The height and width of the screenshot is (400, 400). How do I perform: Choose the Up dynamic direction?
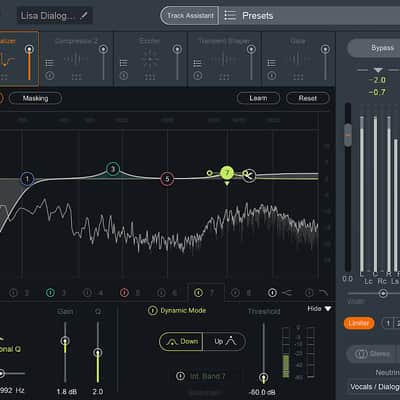pos(224,341)
